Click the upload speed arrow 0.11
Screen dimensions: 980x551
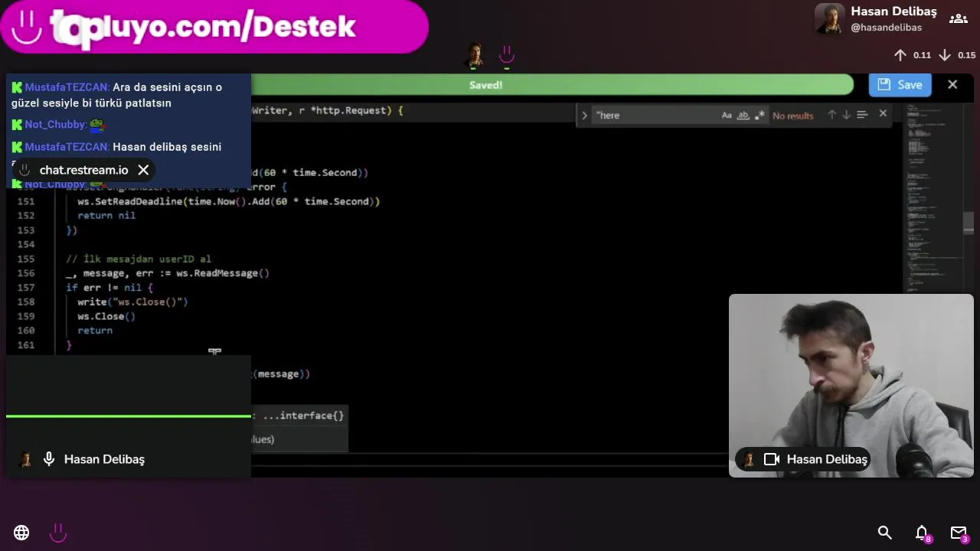[900, 55]
